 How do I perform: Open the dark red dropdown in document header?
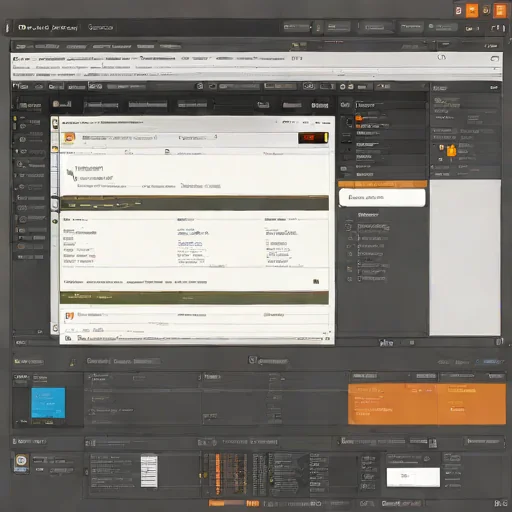(313, 138)
